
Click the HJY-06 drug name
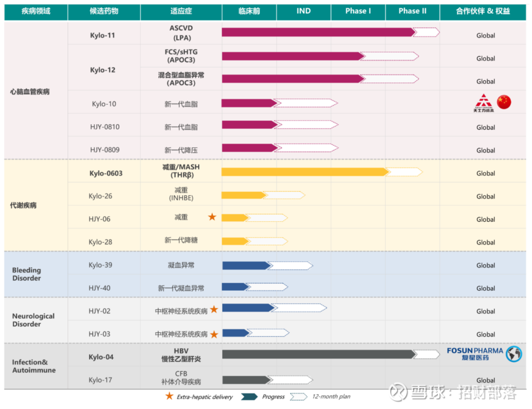(100, 219)
